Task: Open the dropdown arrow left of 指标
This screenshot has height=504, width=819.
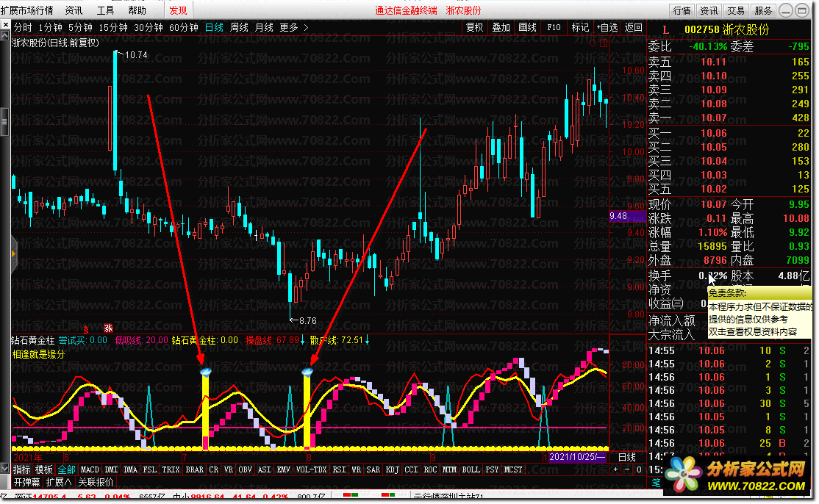Action: pos(5,469)
